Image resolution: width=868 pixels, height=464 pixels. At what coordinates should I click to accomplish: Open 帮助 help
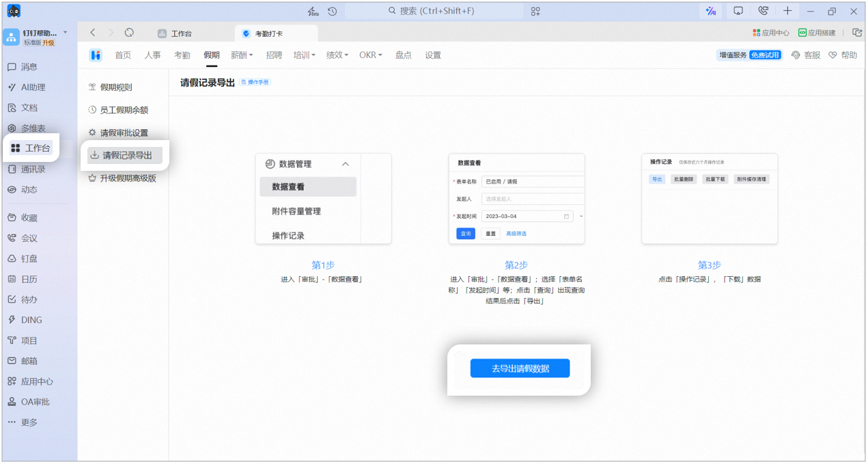click(843, 55)
